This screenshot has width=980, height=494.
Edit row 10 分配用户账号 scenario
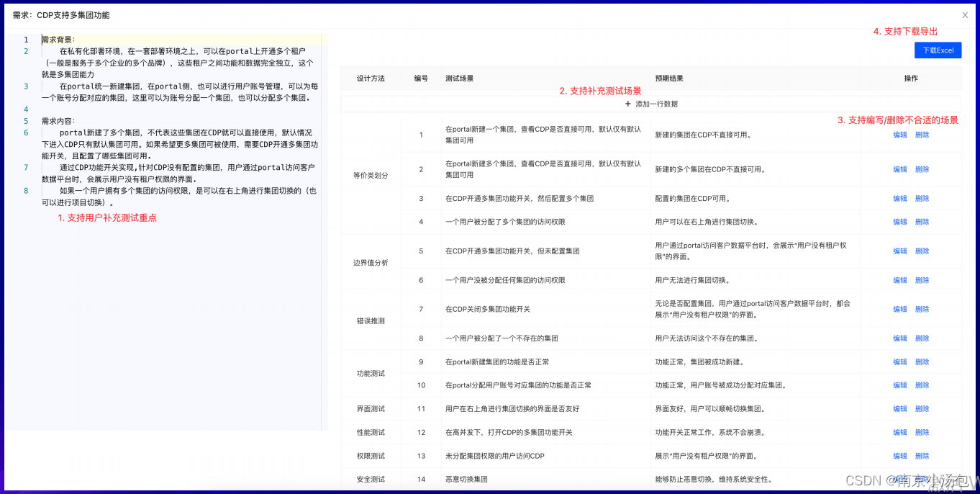(x=899, y=385)
